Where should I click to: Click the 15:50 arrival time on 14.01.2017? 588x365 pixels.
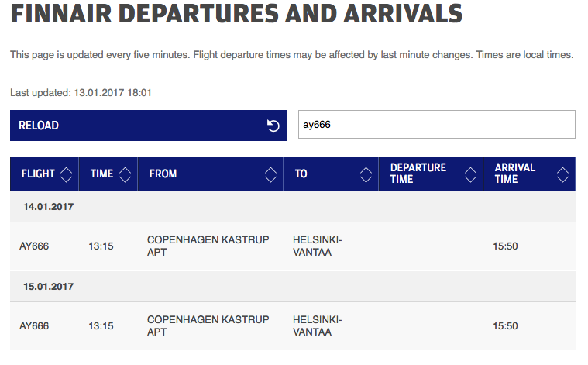tap(505, 246)
